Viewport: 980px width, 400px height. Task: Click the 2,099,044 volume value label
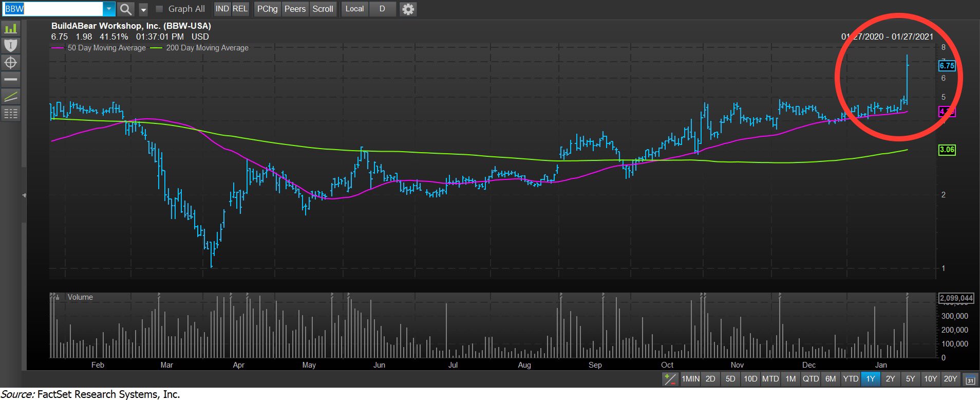pyautogui.click(x=956, y=298)
